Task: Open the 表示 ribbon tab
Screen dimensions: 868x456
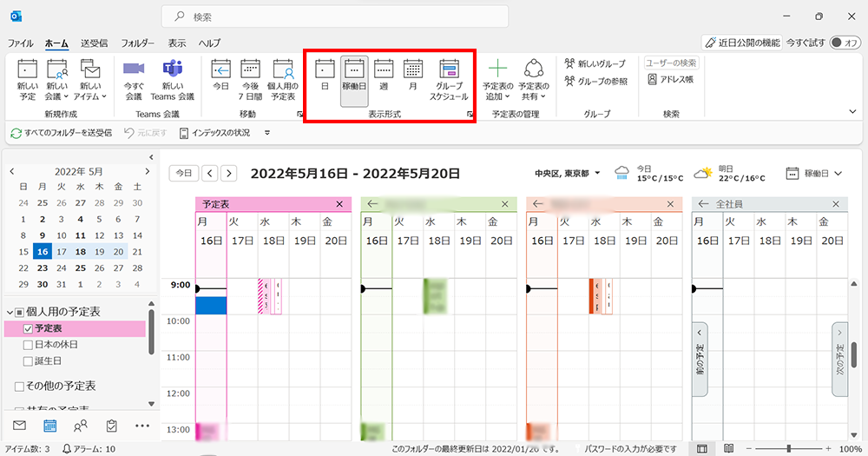Action: (177, 43)
